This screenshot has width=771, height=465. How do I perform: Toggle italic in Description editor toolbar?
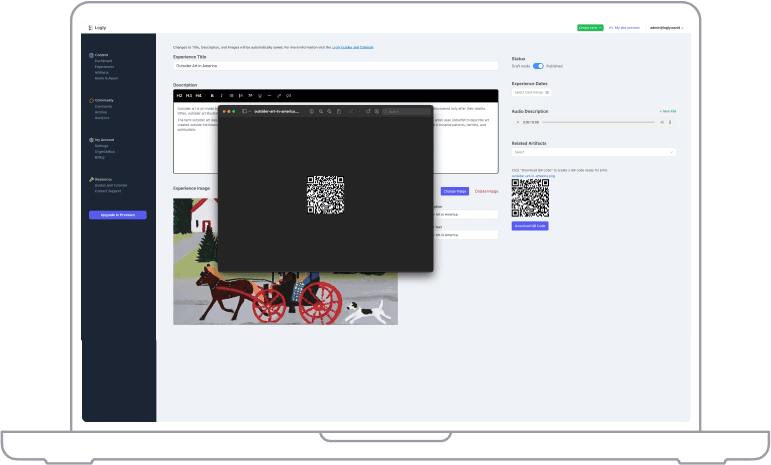[x=221, y=95]
